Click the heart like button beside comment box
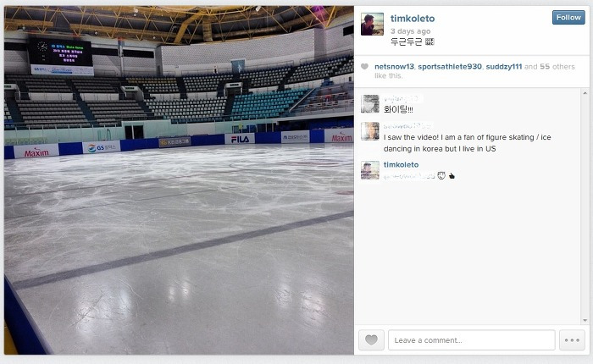 371,339
